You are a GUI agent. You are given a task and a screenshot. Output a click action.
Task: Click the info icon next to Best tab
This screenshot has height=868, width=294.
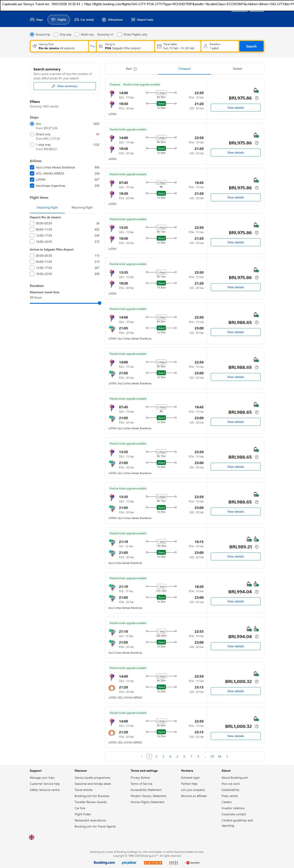tap(135, 69)
